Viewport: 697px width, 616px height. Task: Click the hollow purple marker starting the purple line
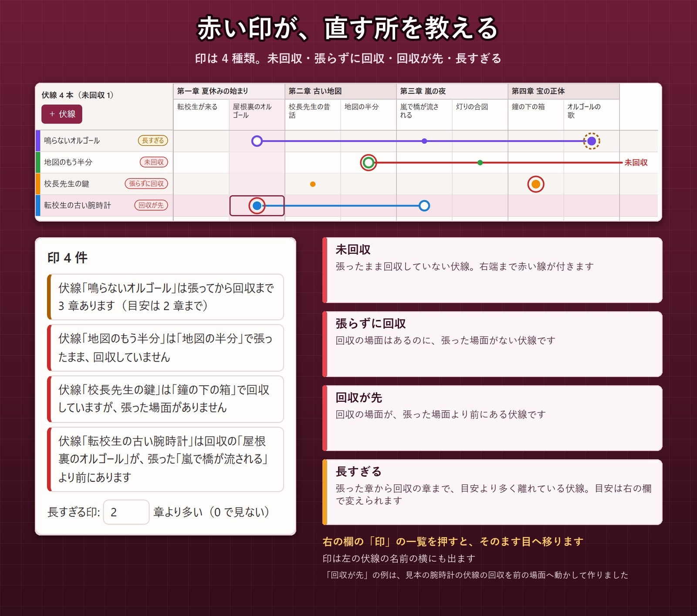point(257,141)
